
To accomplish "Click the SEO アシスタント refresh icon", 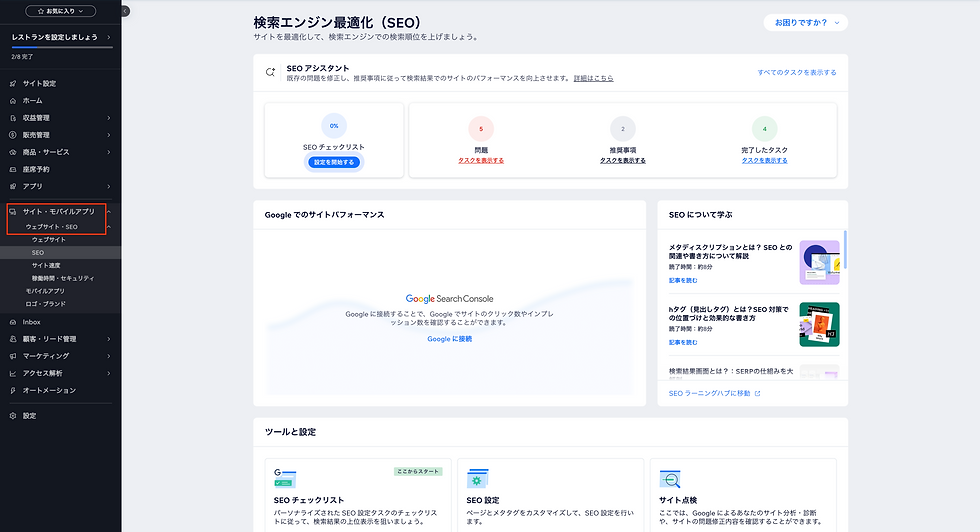I will (270, 72).
